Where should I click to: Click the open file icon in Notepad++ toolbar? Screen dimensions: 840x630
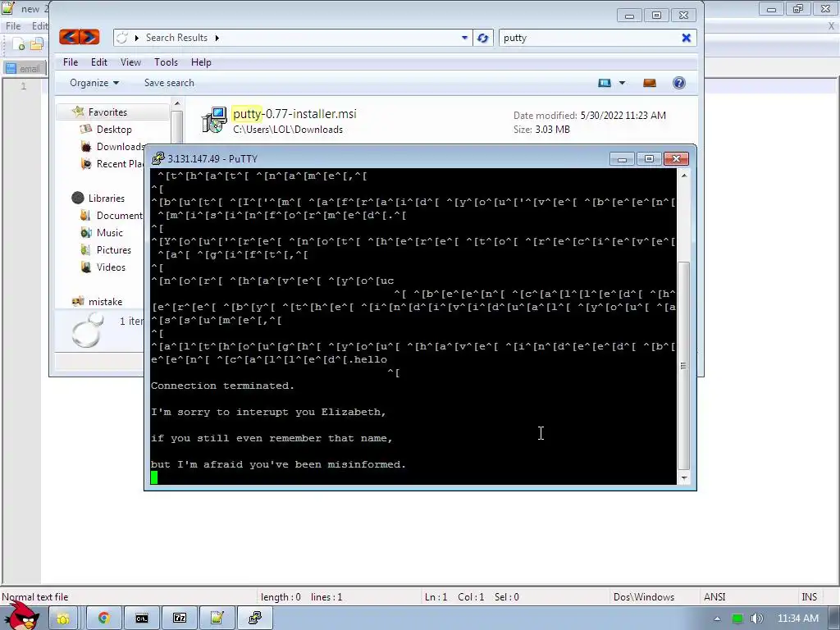click(36, 44)
